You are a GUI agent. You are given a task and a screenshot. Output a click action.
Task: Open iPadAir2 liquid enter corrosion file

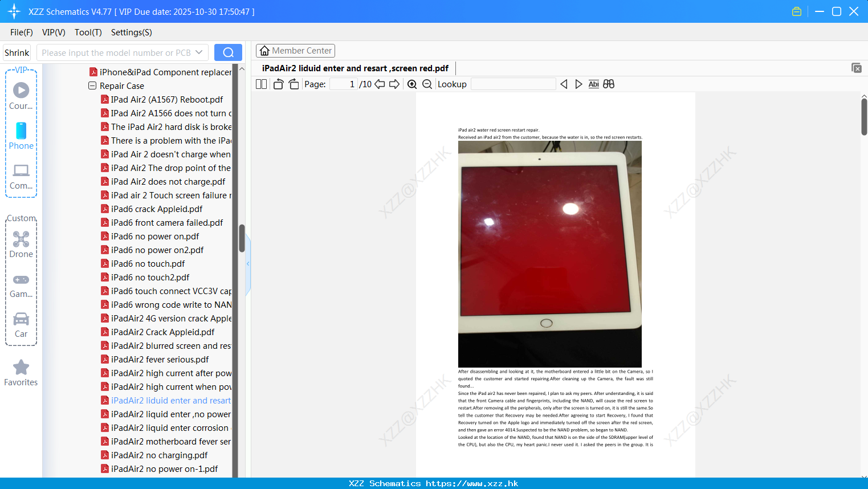click(166, 428)
